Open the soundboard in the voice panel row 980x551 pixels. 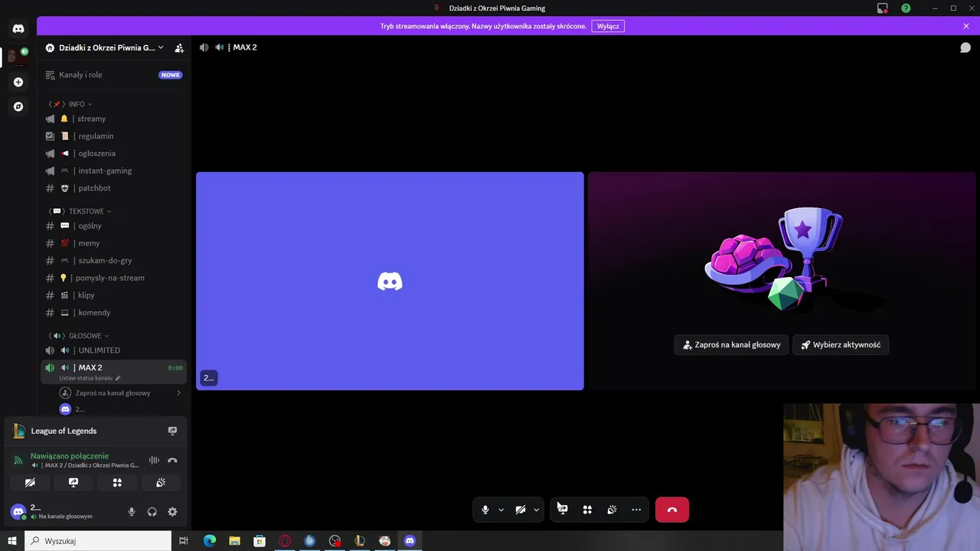tap(161, 483)
